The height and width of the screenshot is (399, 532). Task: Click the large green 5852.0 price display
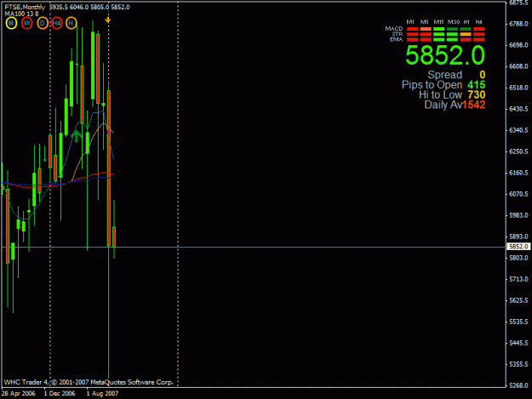(x=445, y=55)
